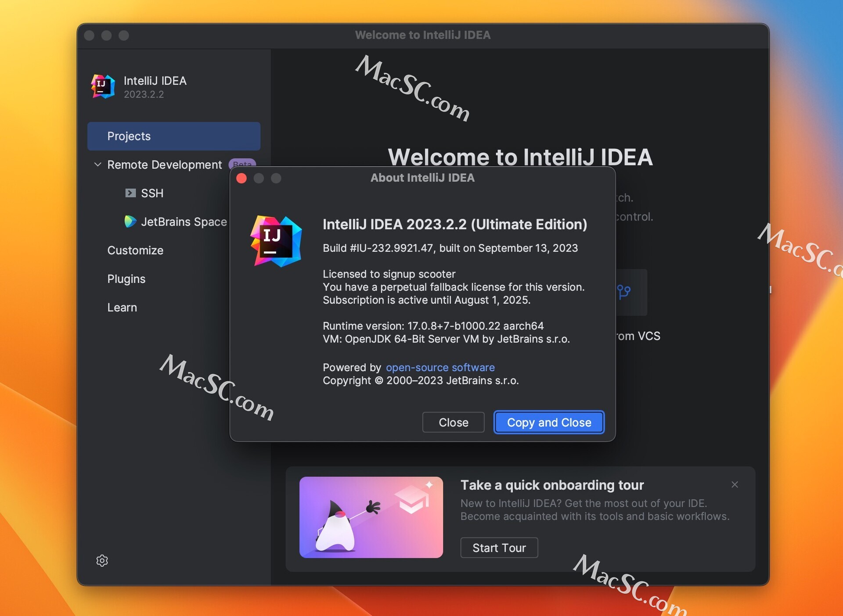Switch to the Plugins tab
Viewport: 843px width, 616px height.
point(126,279)
